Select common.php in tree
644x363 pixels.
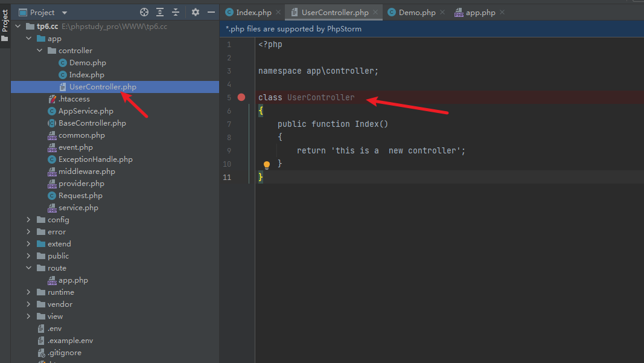tap(81, 135)
